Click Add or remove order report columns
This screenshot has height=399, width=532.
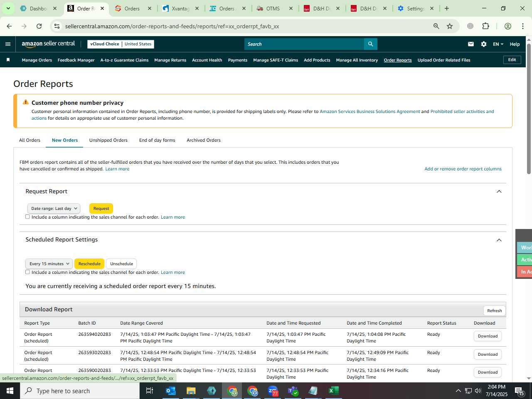[x=463, y=169]
